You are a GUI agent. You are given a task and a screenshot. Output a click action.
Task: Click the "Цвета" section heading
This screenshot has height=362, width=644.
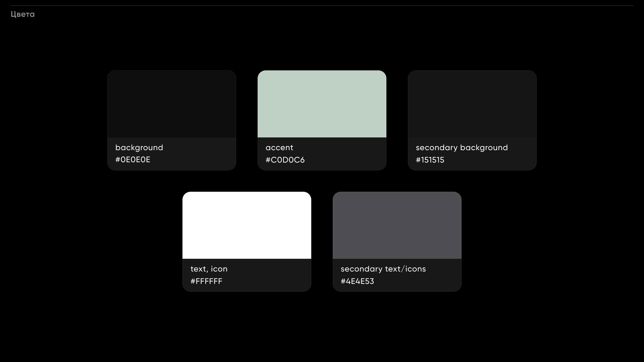tap(22, 14)
